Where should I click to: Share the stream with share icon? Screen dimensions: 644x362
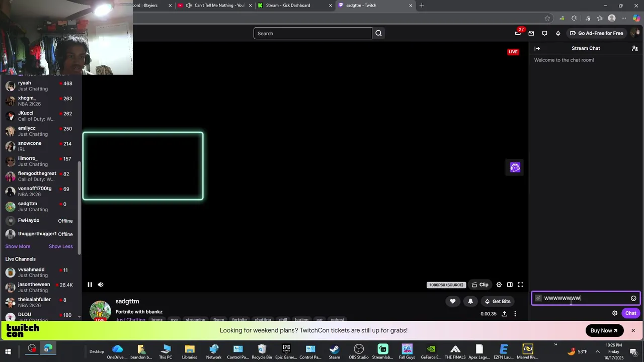(x=504, y=314)
